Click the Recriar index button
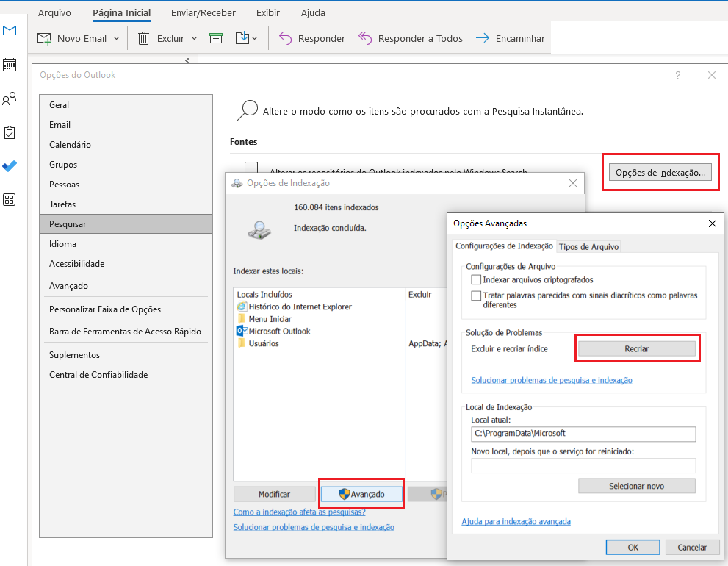Screen dimensions: 728x566 pyautogui.click(x=636, y=348)
